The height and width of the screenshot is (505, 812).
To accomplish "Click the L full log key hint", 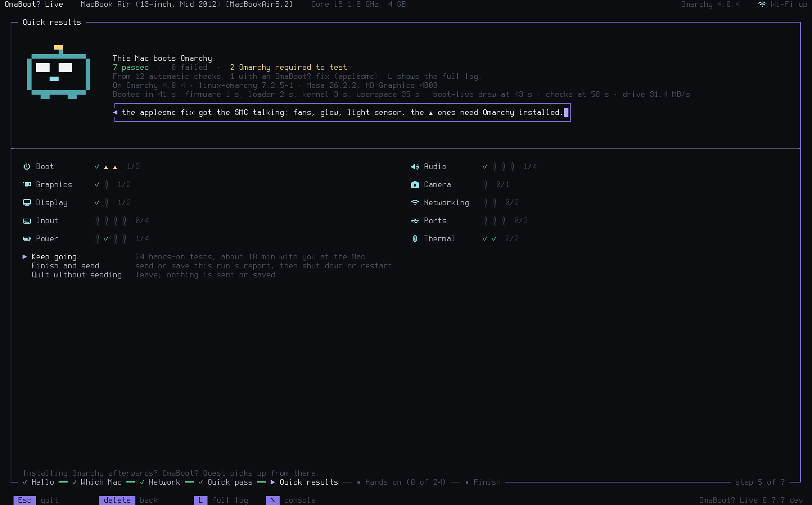I will click(x=221, y=500).
